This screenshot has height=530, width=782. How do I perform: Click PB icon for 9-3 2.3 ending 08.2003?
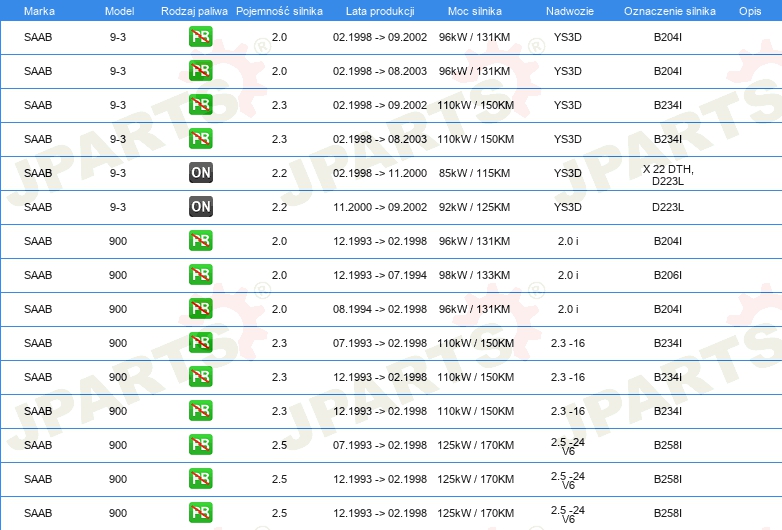(201, 139)
